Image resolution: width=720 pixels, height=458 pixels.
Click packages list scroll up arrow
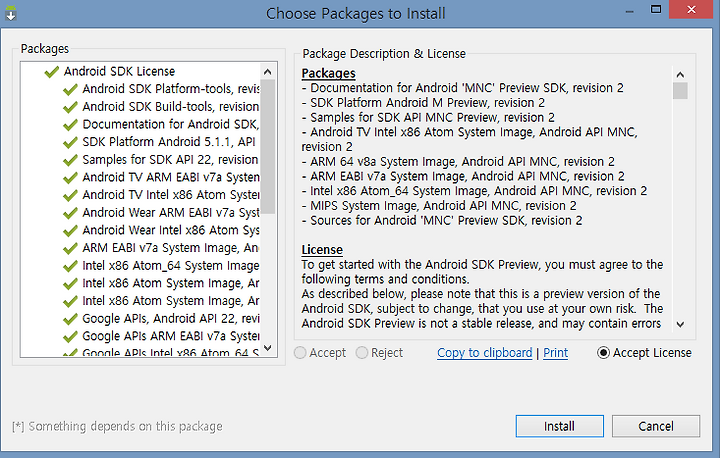268,72
